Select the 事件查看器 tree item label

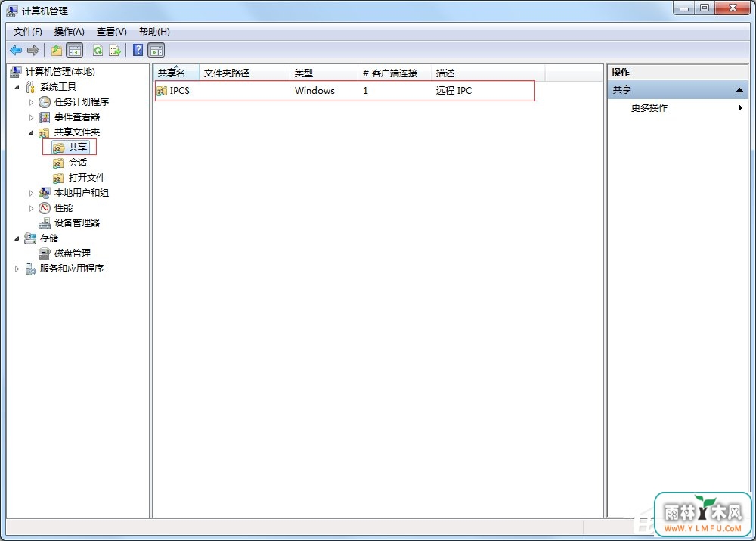[77, 117]
